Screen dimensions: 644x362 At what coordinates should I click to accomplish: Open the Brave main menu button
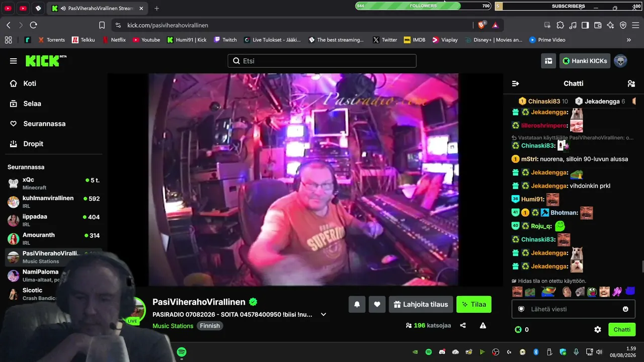click(635, 25)
